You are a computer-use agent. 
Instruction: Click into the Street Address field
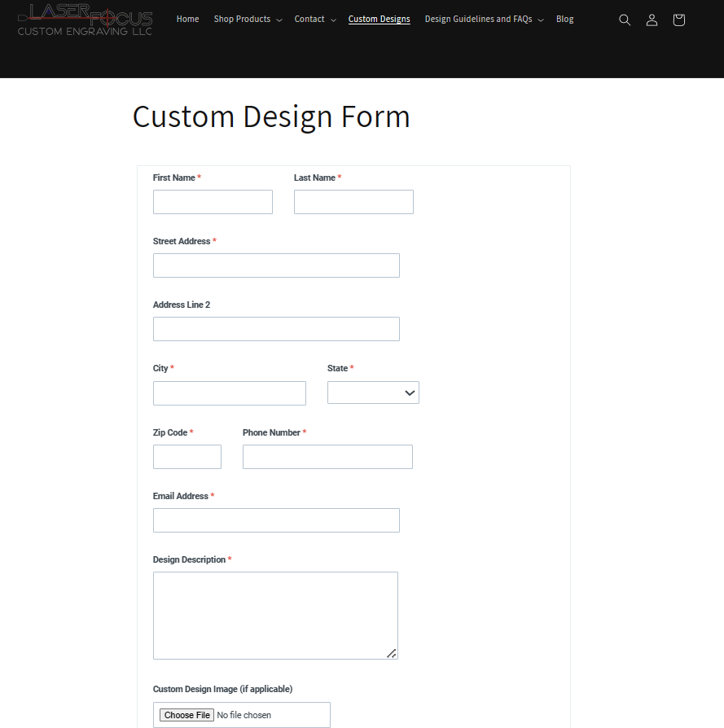click(276, 265)
